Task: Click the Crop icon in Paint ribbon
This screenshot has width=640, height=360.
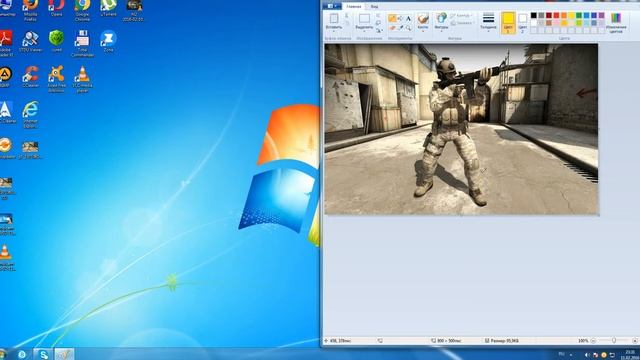Action: tap(378, 16)
